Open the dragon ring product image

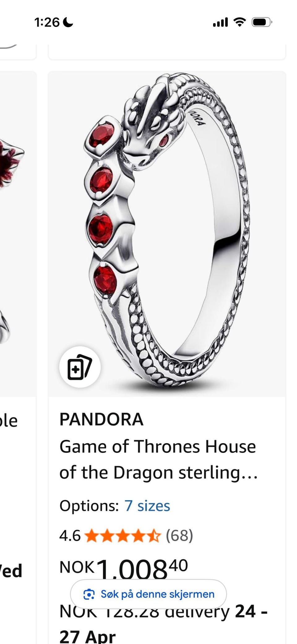click(167, 234)
